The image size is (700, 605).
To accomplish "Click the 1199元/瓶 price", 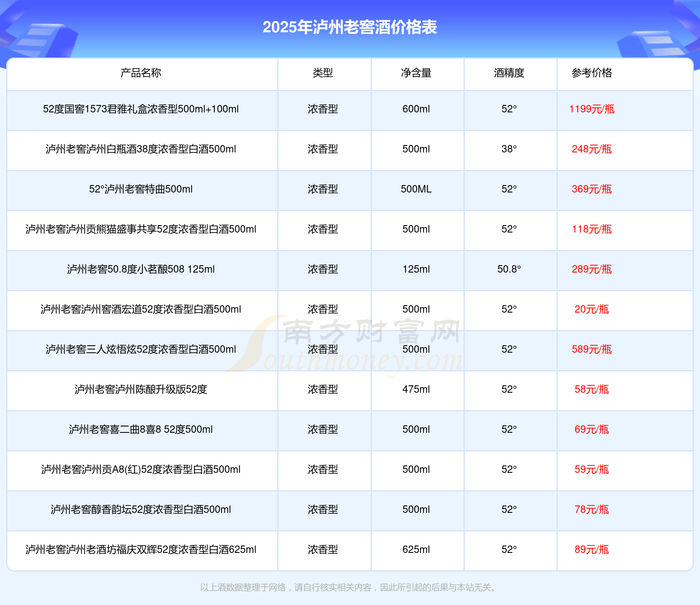I will (x=591, y=109).
